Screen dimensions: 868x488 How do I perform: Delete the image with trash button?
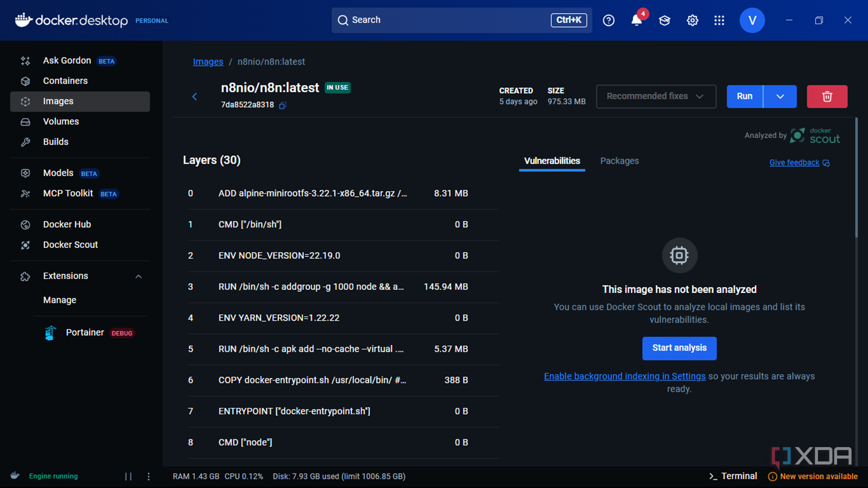827,96
